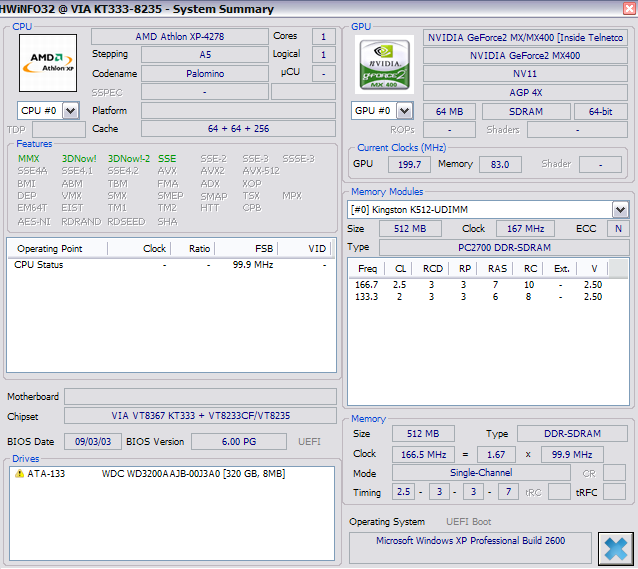Click the Single-Channel mode field
Screen dimensions: 638x569
click(481, 473)
